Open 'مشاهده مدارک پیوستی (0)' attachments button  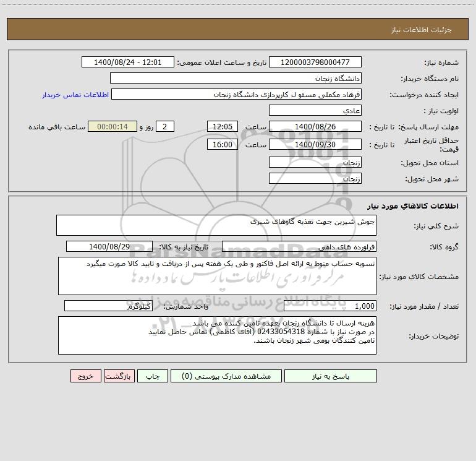click(x=226, y=376)
